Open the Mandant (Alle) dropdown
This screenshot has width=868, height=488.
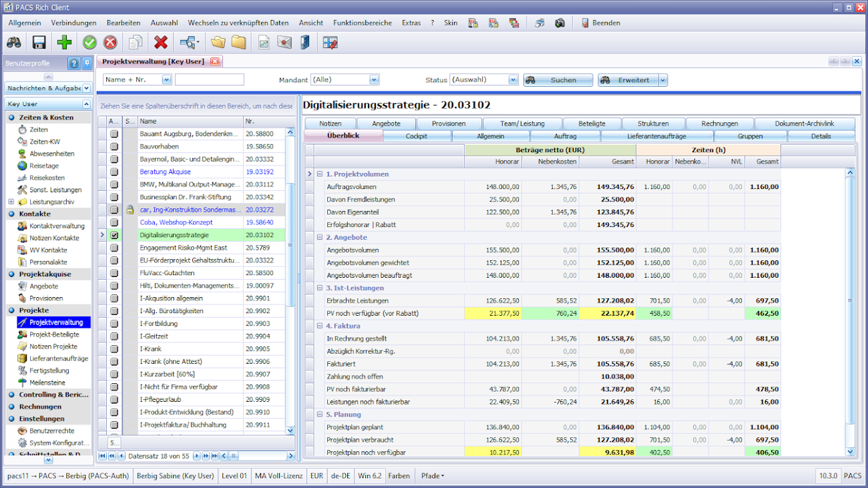point(374,80)
